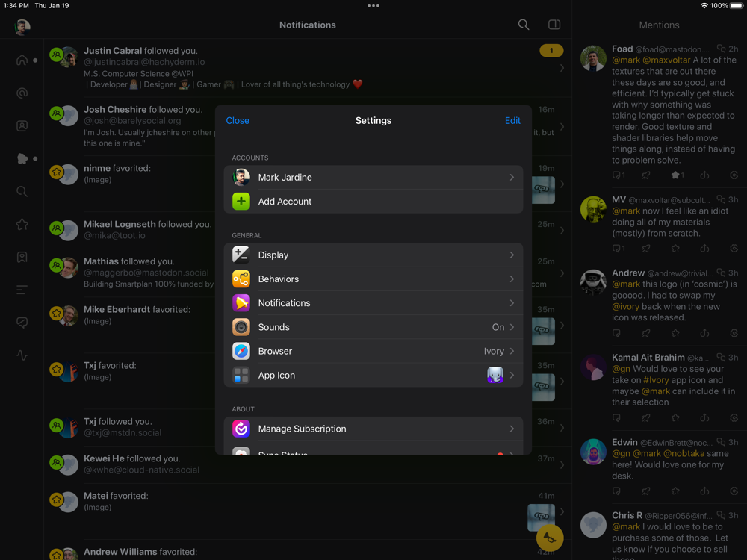Favorite Kamal Ait Brahim's post

(x=675, y=418)
